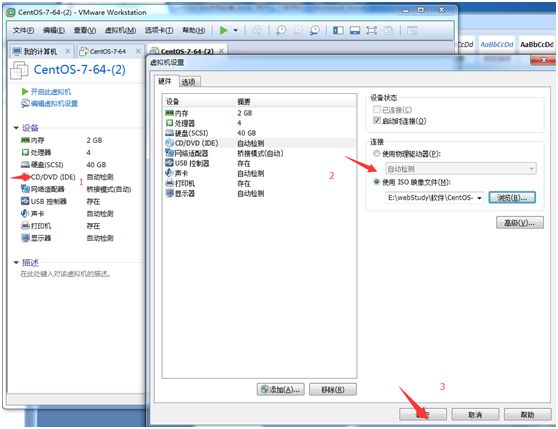Toggle the 已连接(C) checkbox

pos(377,110)
